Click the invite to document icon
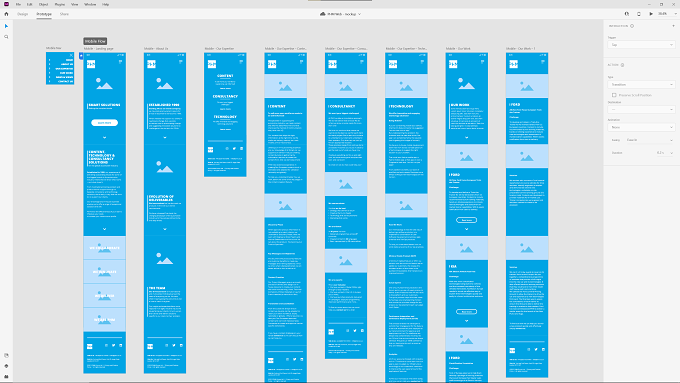 pyautogui.click(x=627, y=14)
